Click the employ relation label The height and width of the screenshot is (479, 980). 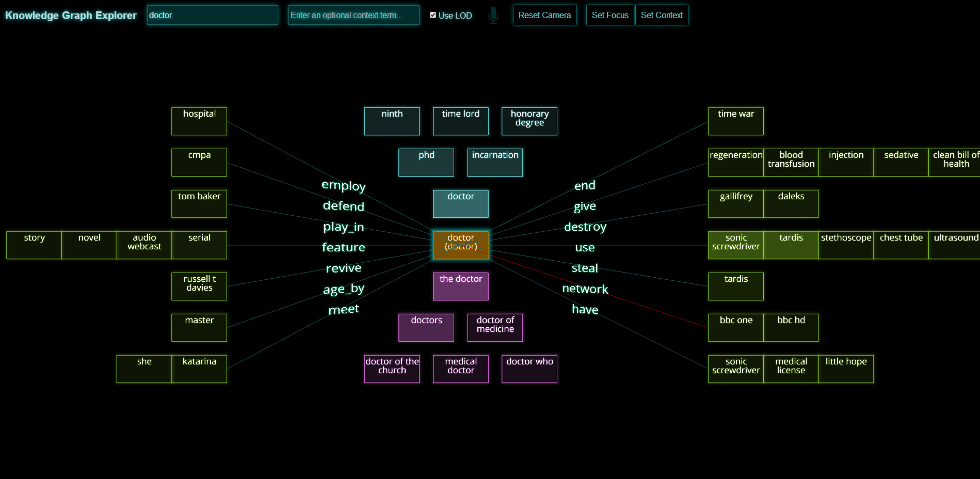click(344, 185)
